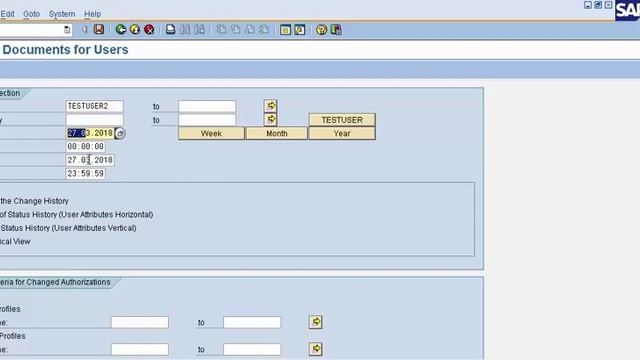Click 'Status History (User Attributes Horizontal)' text
640x360 pixels.
[x=80, y=214]
